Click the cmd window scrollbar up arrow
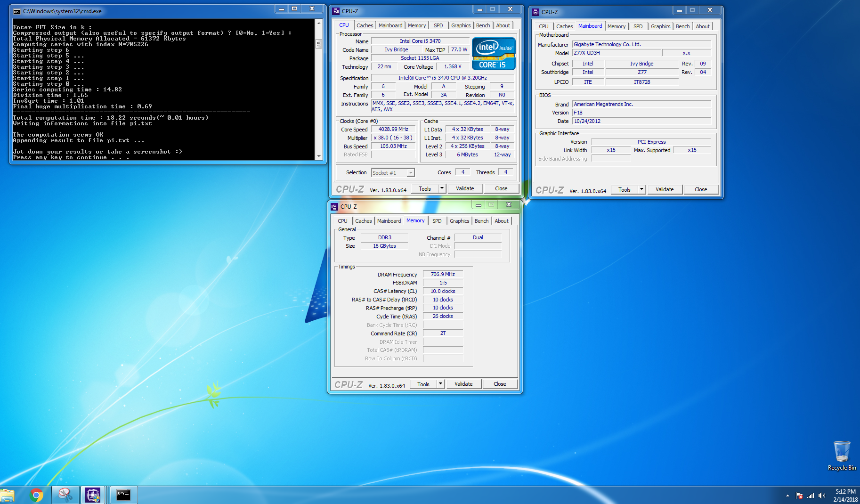Image resolution: width=860 pixels, height=504 pixels. [x=319, y=23]
